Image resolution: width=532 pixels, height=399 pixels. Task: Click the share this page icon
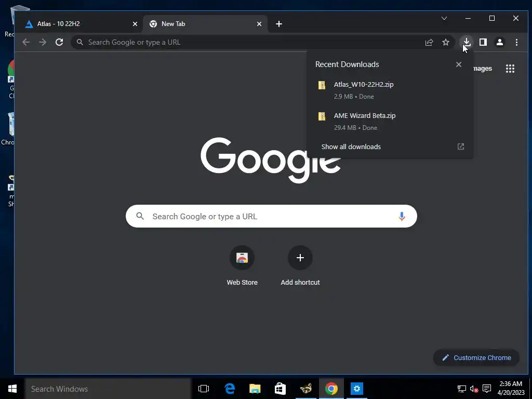coord(429,42)
